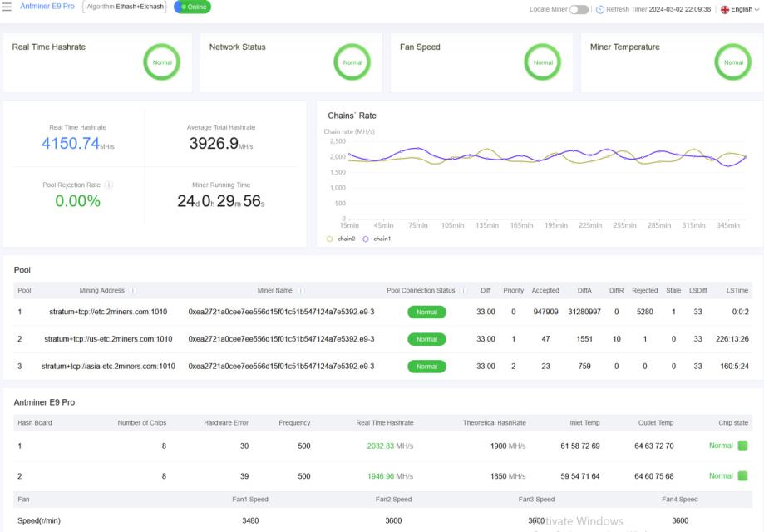Click the Mining Address info icon

click(133, 291)
